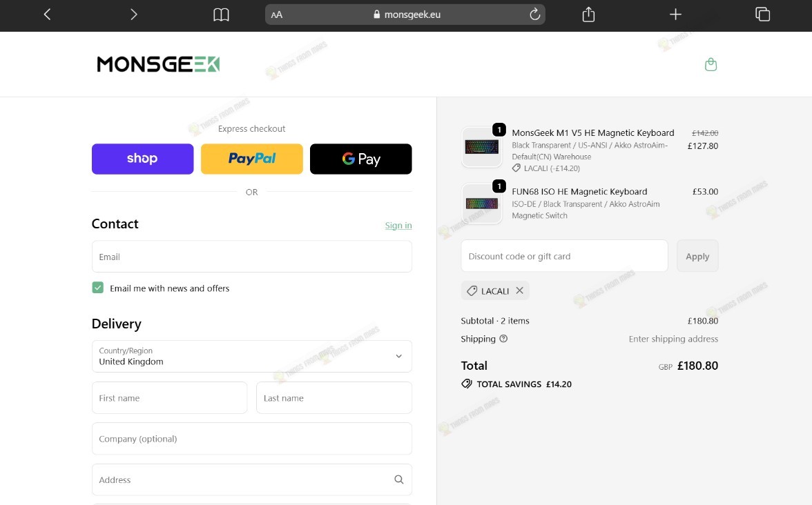Click the Contact heading

(115, 224)
